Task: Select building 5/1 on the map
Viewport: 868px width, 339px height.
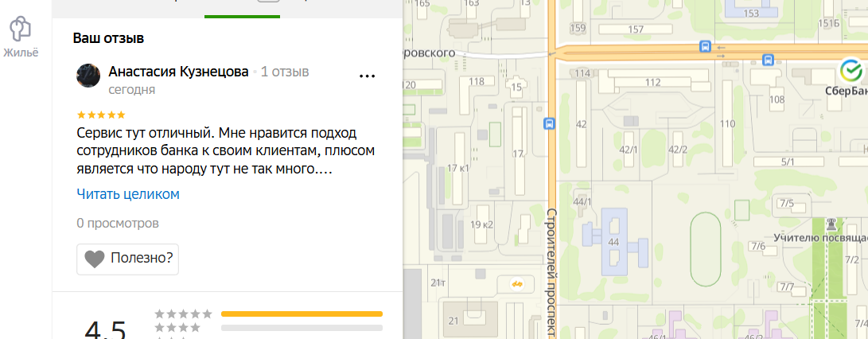Action: (788, 162)
